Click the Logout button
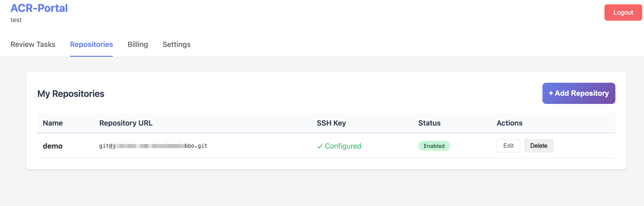This screenshot has width=644, height=206. click(623, 12)
